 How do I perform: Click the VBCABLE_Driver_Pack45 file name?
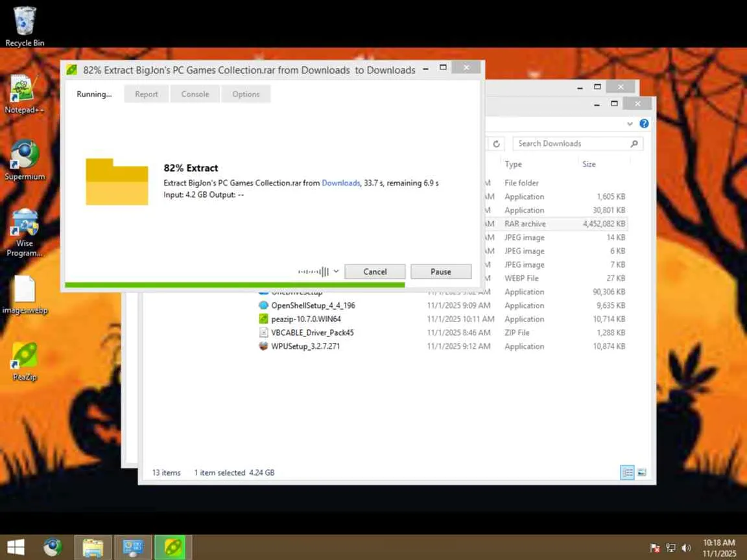pos(313,332)
